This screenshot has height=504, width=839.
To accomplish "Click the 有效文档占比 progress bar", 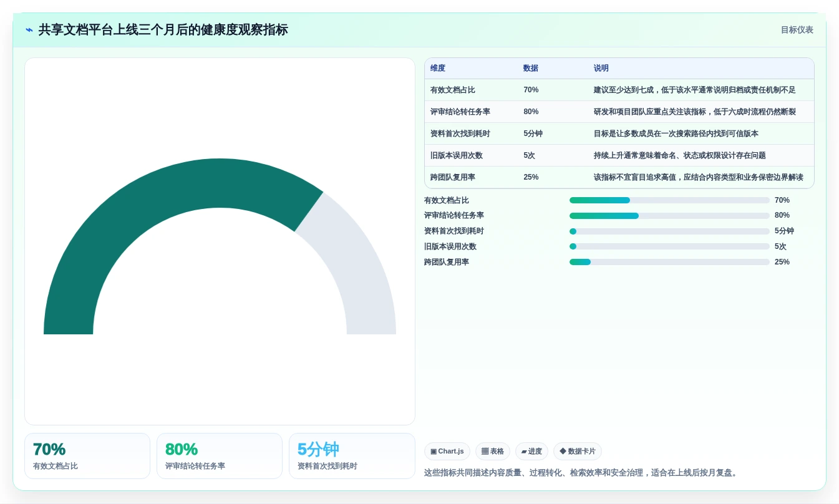I will pos(669,200).
